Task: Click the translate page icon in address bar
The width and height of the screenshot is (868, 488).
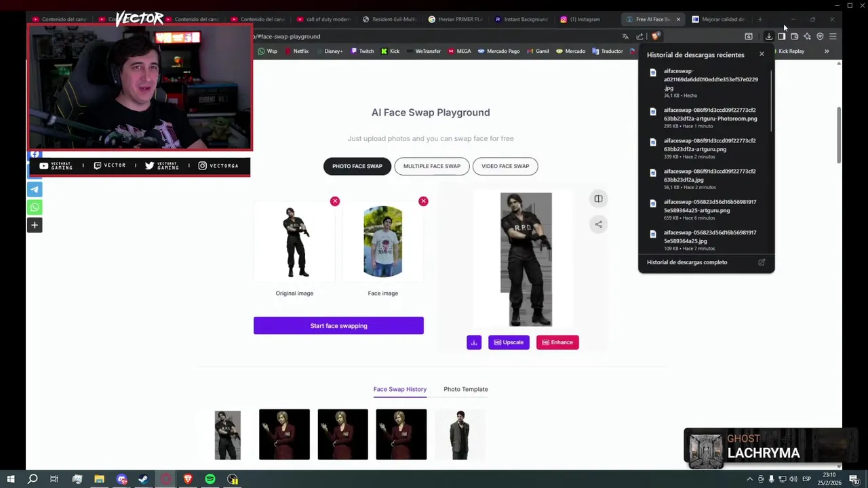Action: (625, 37)
